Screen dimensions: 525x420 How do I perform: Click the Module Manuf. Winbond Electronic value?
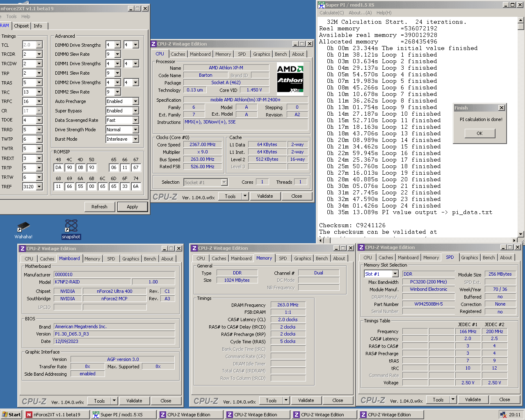tap(429, 289)
